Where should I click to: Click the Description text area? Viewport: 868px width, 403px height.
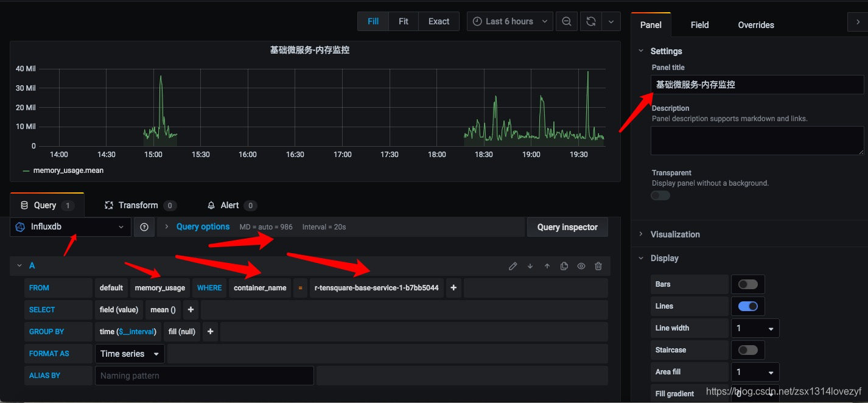point(757,141)
